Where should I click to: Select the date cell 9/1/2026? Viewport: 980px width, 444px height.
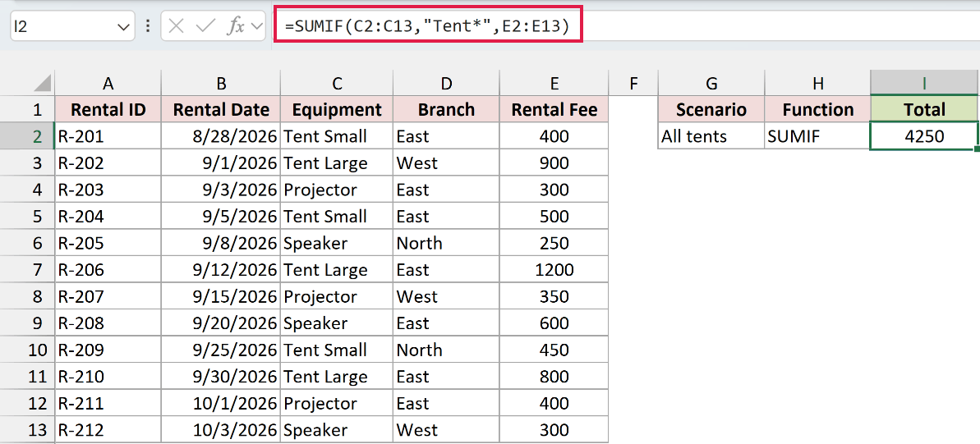(221, 163)
